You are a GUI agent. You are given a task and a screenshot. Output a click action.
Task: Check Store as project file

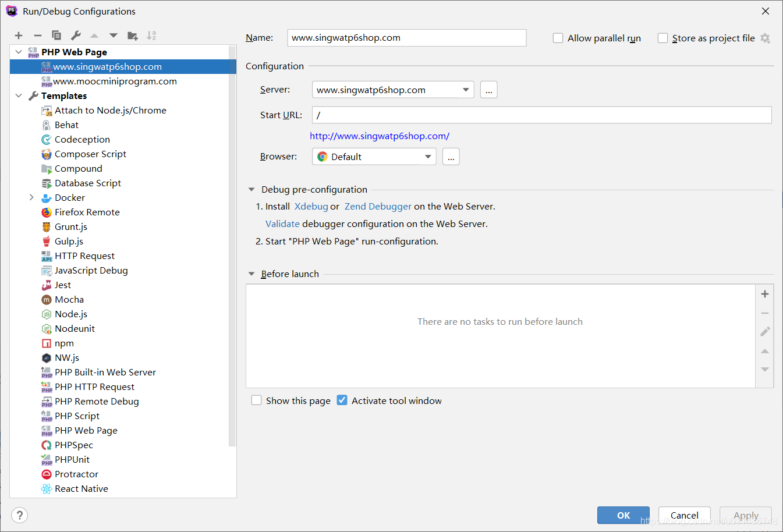(x=662, y=38)
